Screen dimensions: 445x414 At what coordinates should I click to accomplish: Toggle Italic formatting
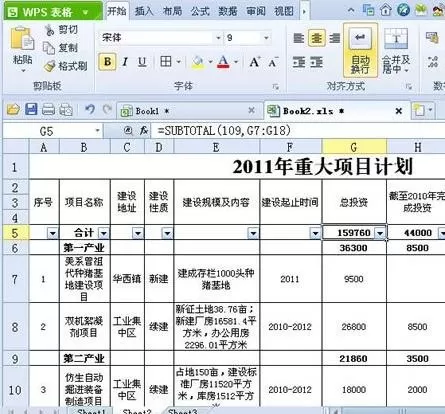pos(125,62)
